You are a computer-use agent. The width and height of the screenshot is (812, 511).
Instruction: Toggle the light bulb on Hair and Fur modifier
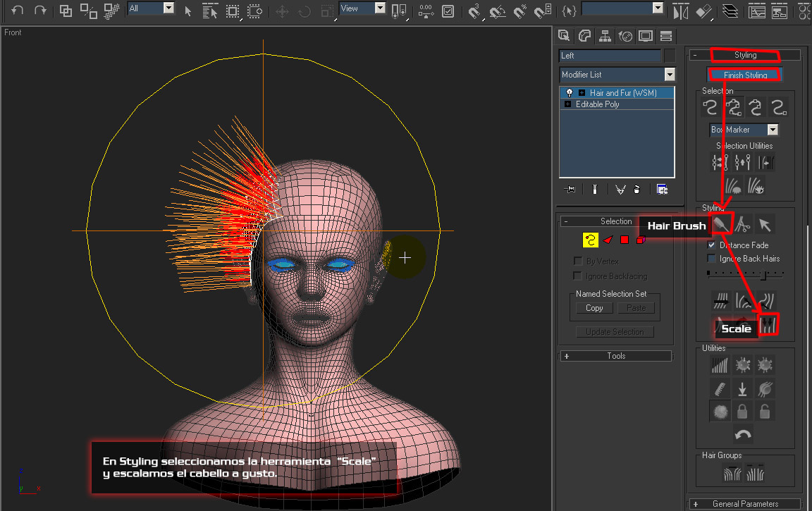570,93
